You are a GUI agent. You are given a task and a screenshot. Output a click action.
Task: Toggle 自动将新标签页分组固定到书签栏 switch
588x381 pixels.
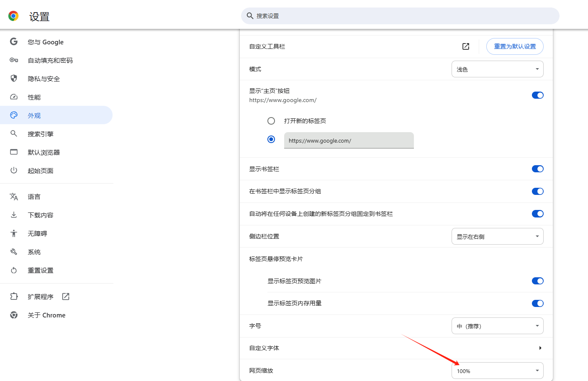(x=538, y=214)
